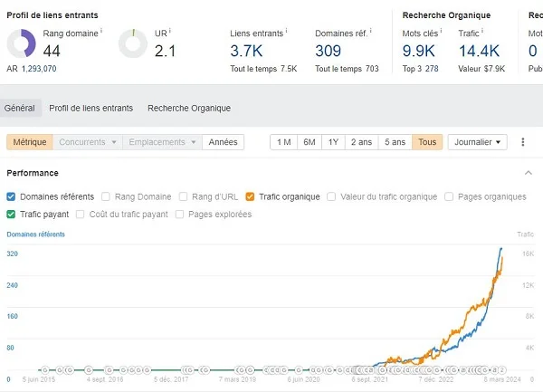Open the Journalier interval dropdown
Viewport: 543px width, 392px height.
[x=477, y=142]
